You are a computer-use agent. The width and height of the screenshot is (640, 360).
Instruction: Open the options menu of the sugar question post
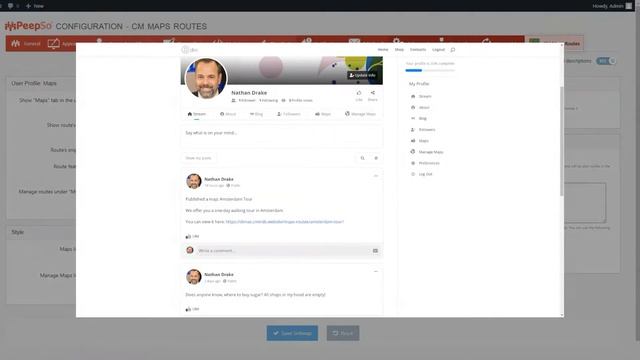pos(376,271)
